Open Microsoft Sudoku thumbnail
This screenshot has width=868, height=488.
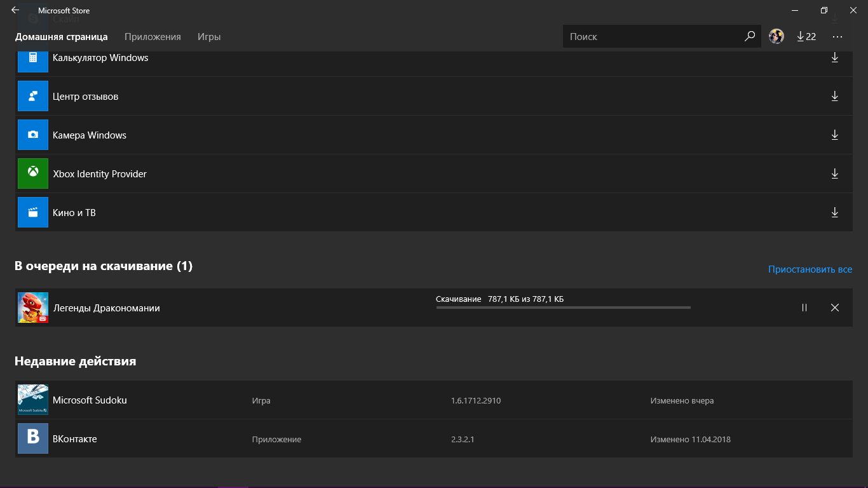(x=33, y=400)
